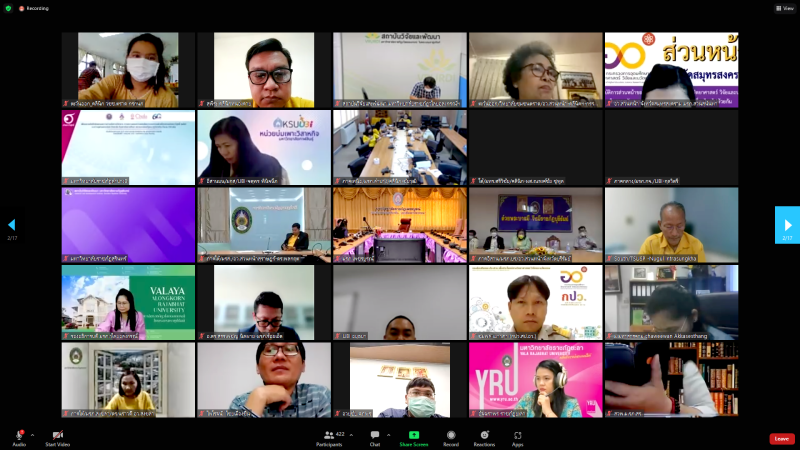The height and width of the screenshot is (450, 800).
Task: Click the green Share Screen icon
Action: point(413,435)
